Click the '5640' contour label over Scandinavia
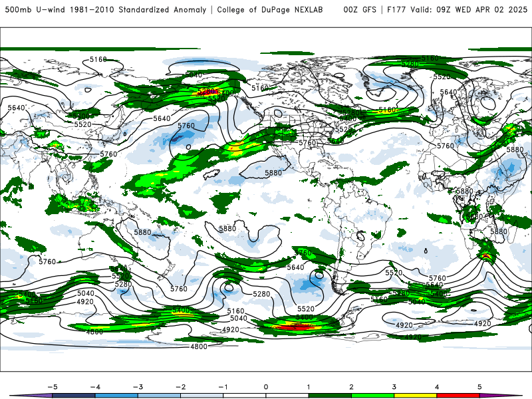Image resolution: width=532 pixels, height=399 pixels. 448,92
